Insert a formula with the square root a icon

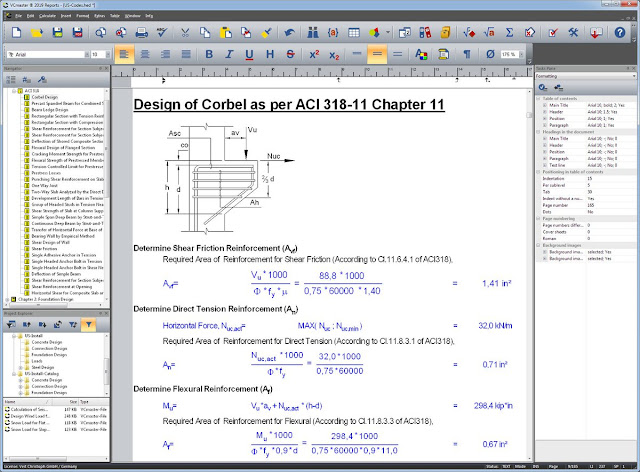pos(489,32)
